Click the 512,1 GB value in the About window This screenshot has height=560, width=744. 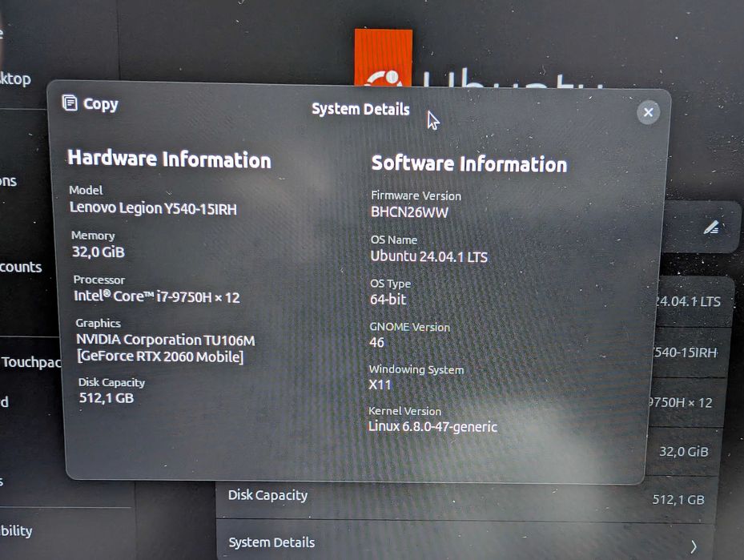pos(678,500)
